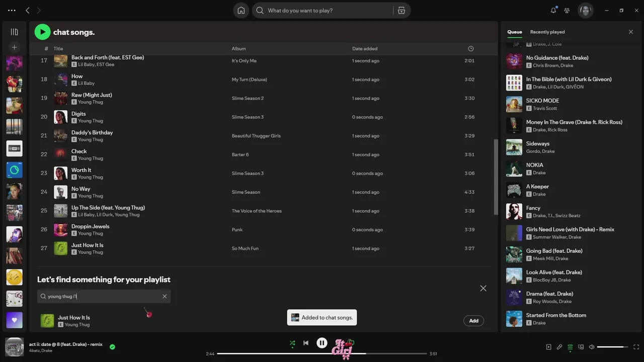
Task: Sort the playlist by the Title column
Action: [x=58, y=49]
